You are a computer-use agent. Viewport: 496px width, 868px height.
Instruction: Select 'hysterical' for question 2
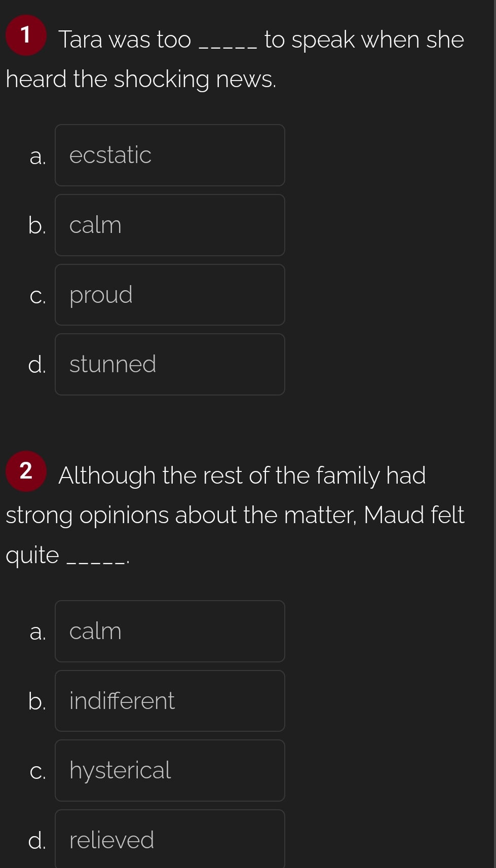pyautogui.click(x=170, y=770)
